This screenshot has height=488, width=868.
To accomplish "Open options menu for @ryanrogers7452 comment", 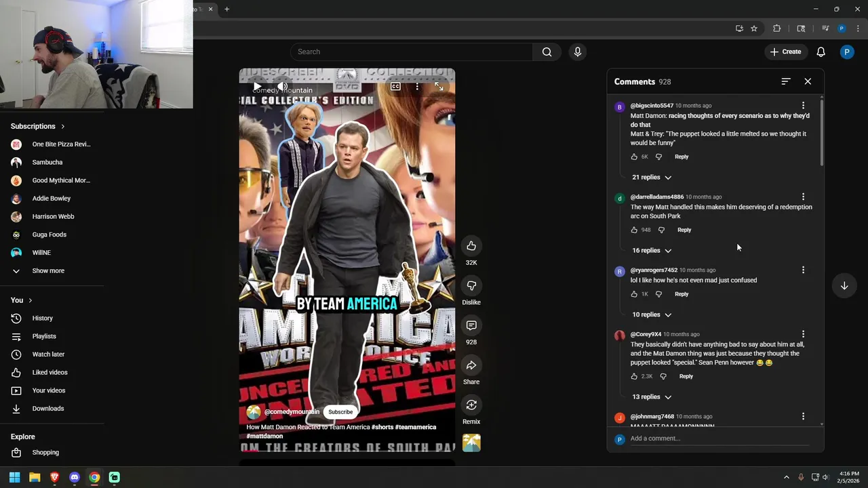I will click(803, 270).
